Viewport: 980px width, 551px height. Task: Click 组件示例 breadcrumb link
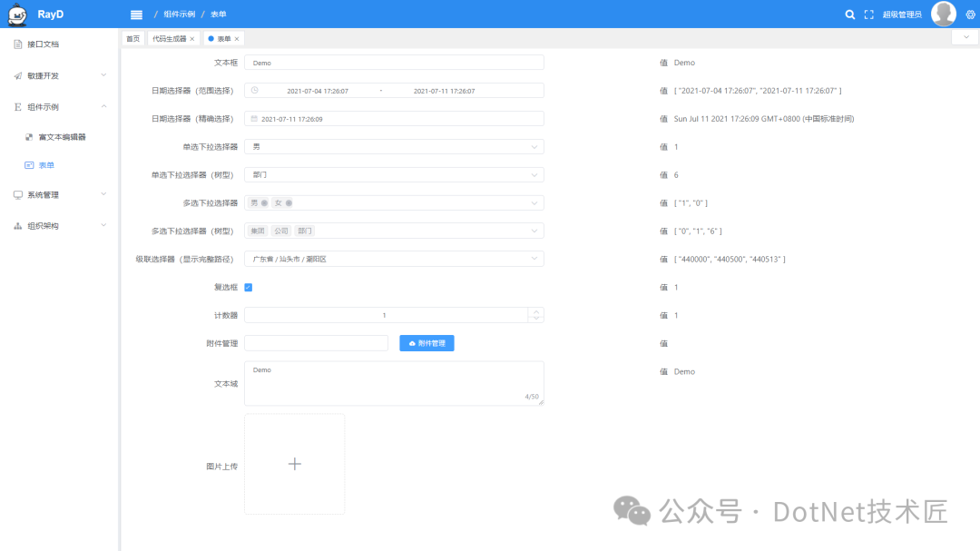pyautogui.click(x=180, y=15)
